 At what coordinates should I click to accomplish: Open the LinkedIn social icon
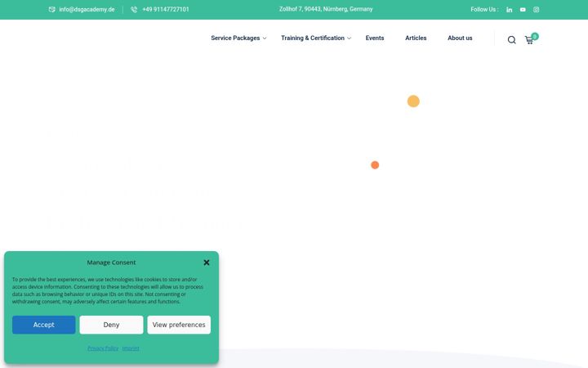click(509, 10)
